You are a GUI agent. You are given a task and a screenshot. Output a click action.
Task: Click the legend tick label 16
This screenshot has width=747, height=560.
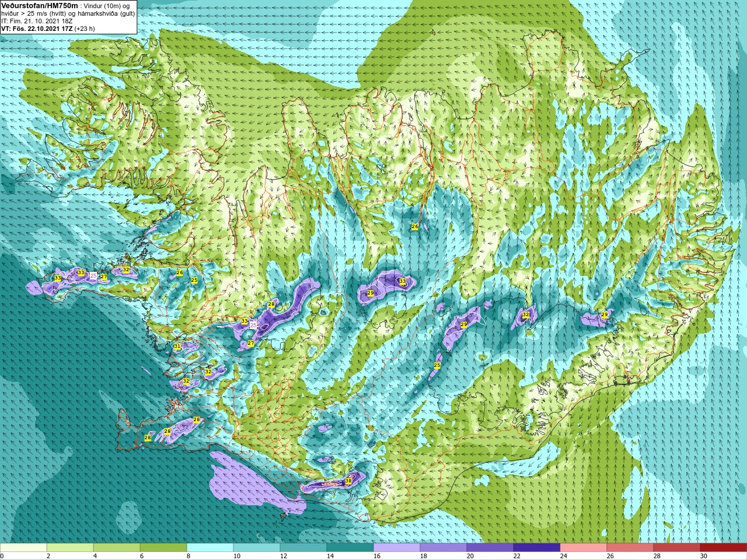(x=376, y=556)
